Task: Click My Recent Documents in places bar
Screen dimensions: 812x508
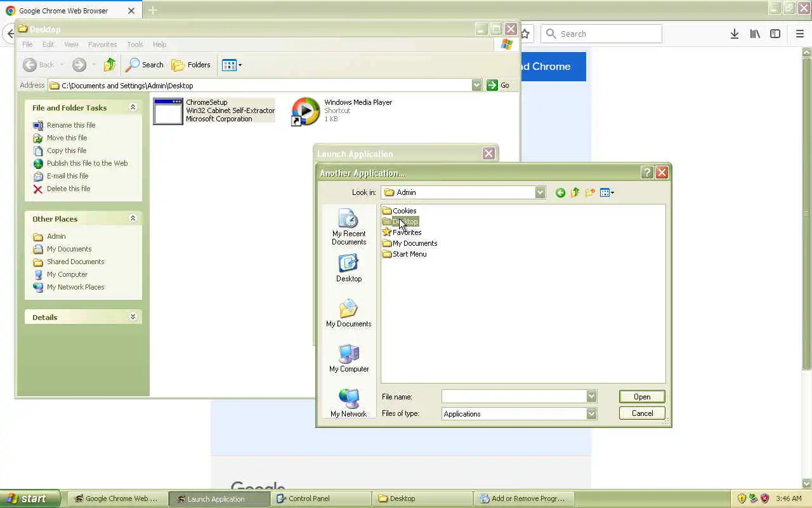Action: (349, 228)
